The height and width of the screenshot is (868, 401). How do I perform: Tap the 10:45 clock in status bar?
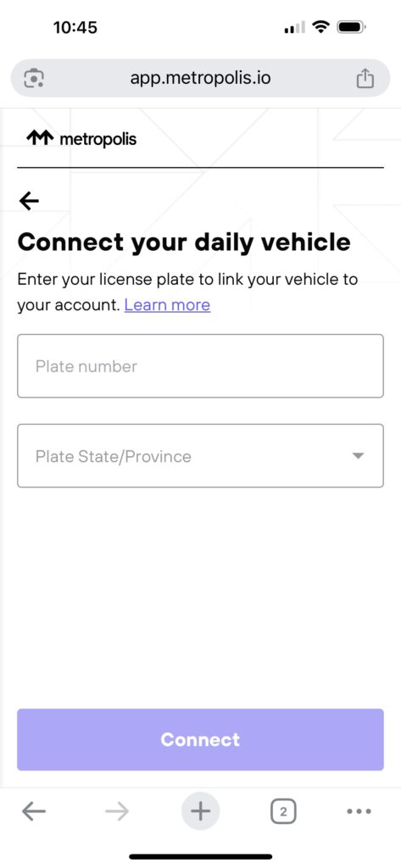(x=75, y=27)
